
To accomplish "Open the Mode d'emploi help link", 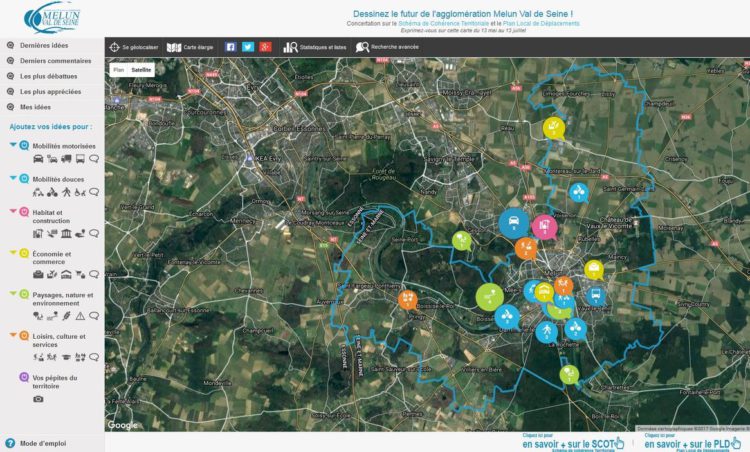I will point(42,443).
